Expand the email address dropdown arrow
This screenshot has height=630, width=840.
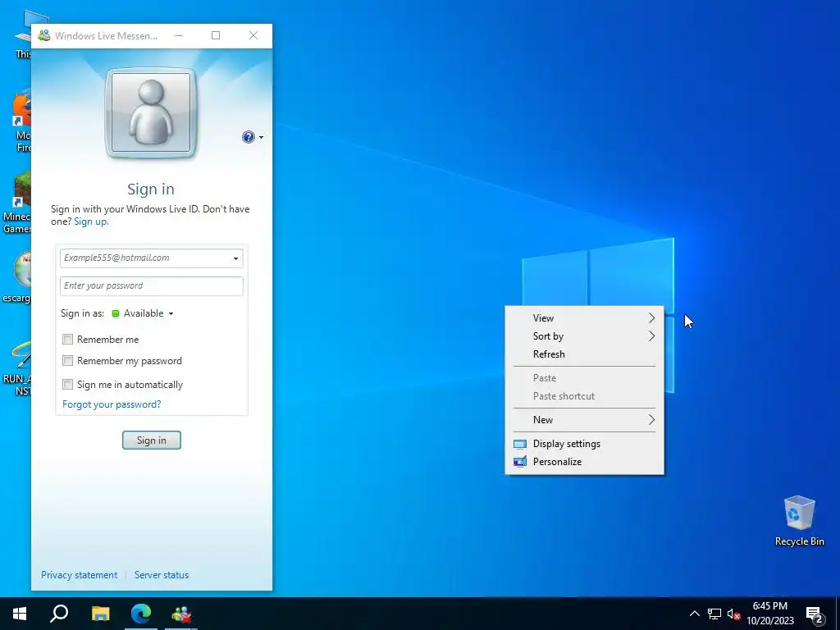[235, 258]
